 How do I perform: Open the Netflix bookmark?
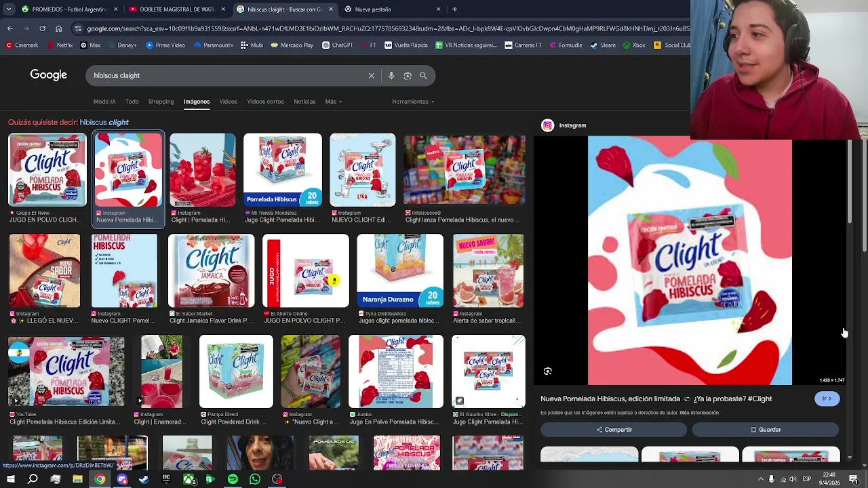[60, 45]
